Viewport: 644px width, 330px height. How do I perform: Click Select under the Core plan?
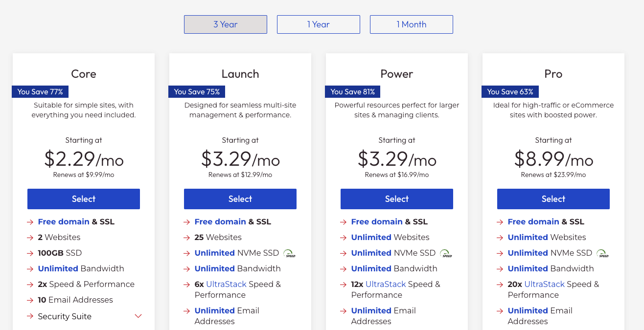click(x=83, y=198)
